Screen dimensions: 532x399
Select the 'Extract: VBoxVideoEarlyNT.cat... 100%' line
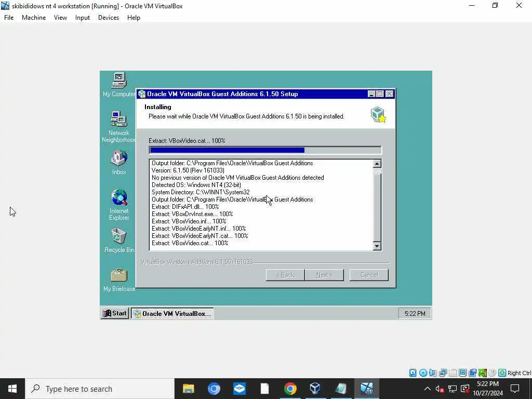(199, 236)
